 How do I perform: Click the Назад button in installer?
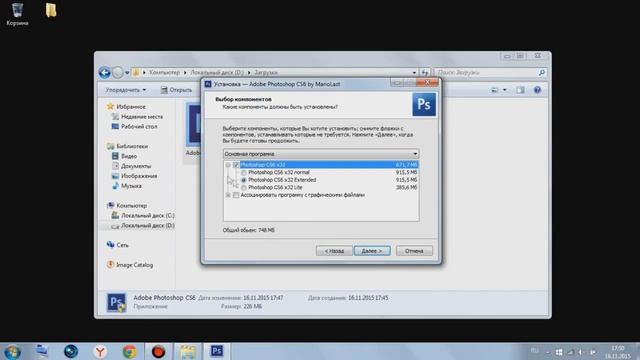click(x=334, y=251)
